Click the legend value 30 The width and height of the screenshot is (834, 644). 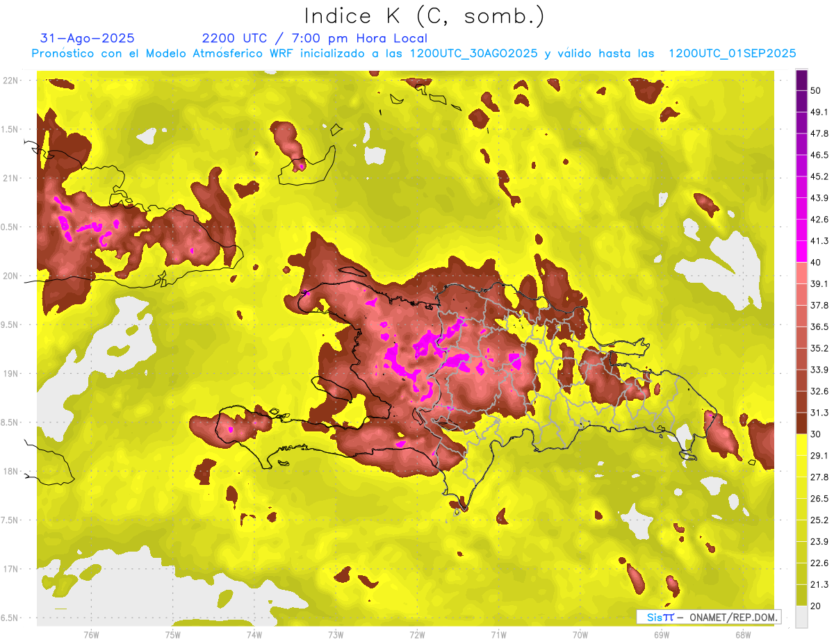(x=817, y=434)
